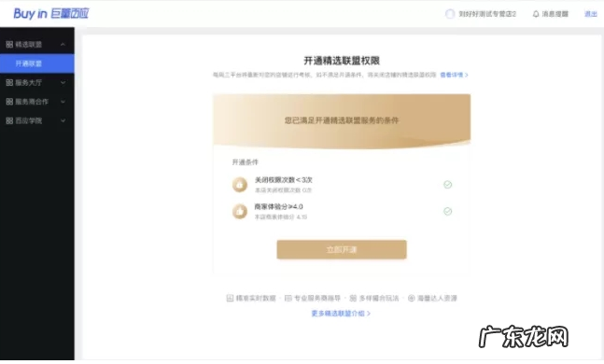Collapse the 精选联盟 menu chevron

click(x=63, y=45)
